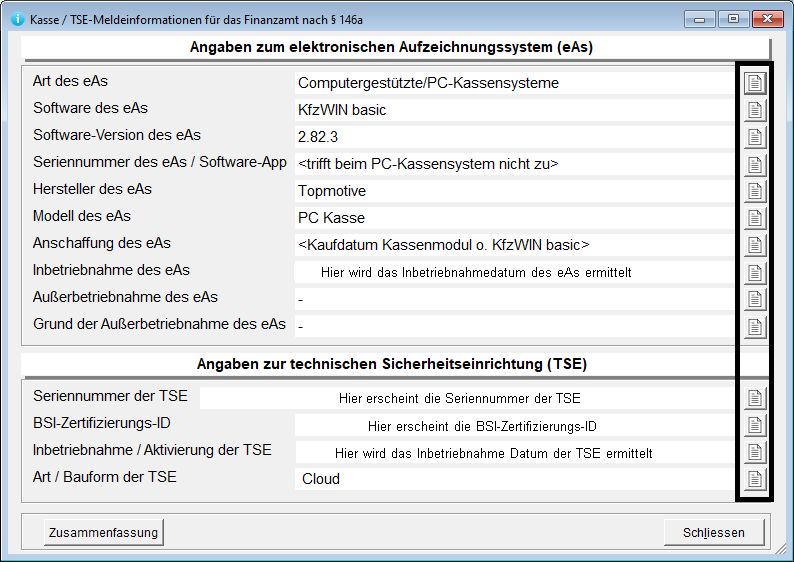Screen dimensions: 794x562
Task: Select 'Hier erscheint die BSI-Zertifizierungs-ID' field
Action: tap(514, 425)
